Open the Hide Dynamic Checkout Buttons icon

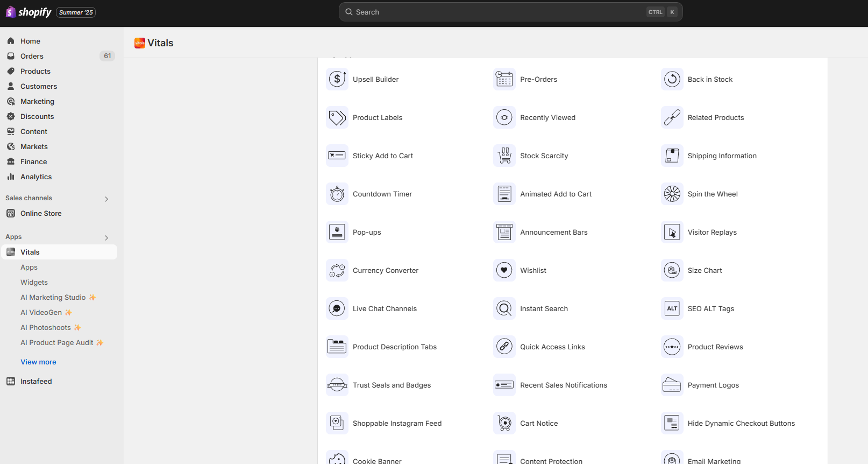click(x=672, y=423)
